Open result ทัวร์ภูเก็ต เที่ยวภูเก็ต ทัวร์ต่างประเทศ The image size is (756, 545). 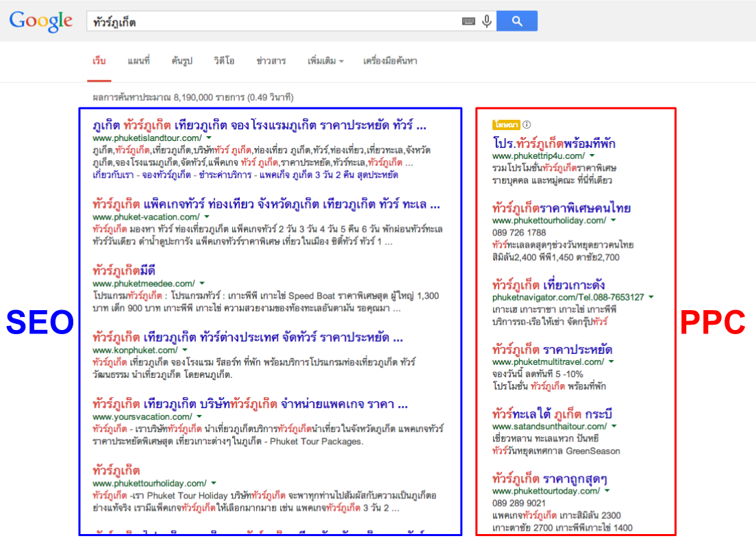[x=248, y=338]
